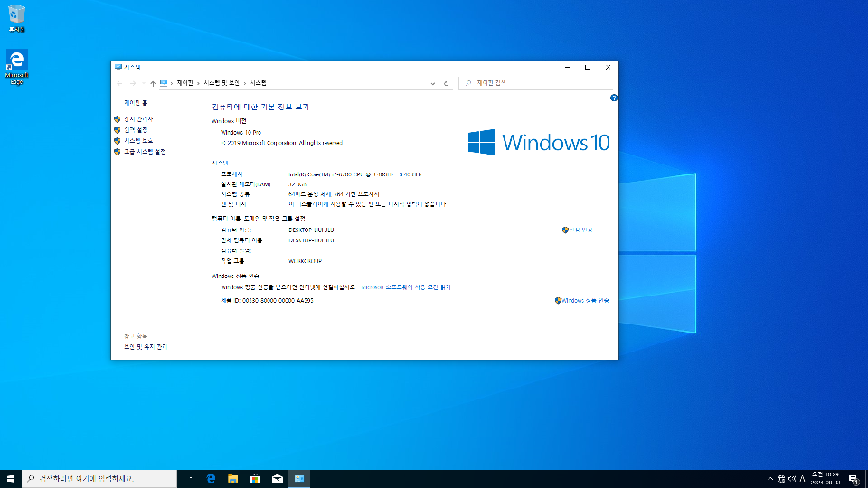Image resolution: width=868 pixels, height=488 pixels.
Task: Show hidden system tray icons chevron
Action: [770, 479]
